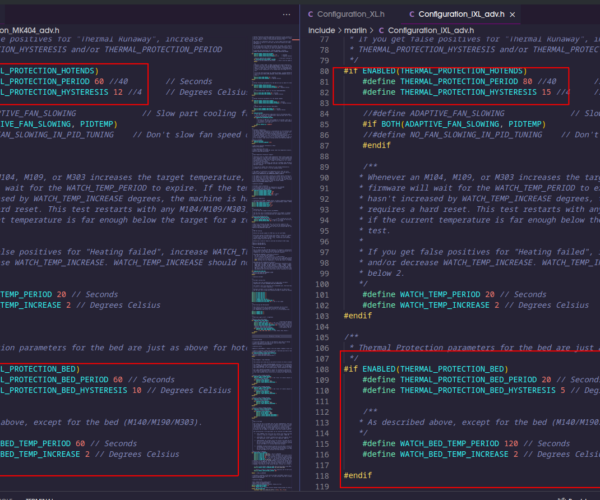Click line number 108 in right editor
This screenshot has height=500, width=600.
(322, 370)
